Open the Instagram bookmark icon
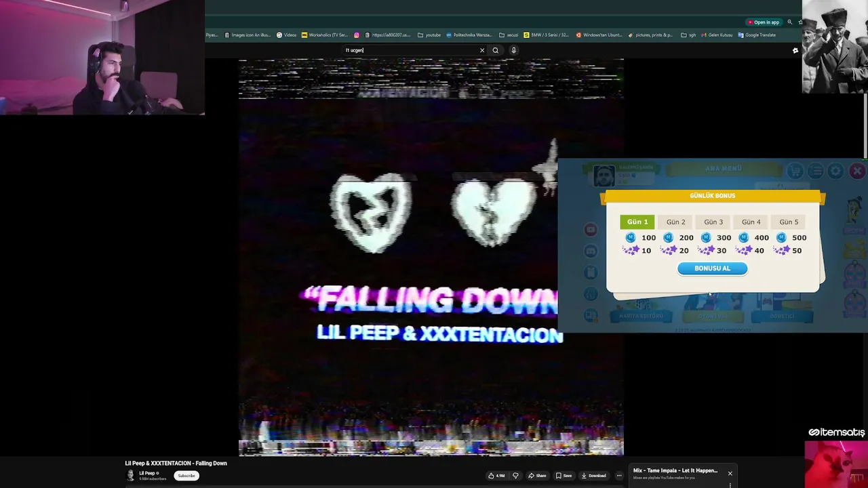Screen dimensions: 868x488 357,35
